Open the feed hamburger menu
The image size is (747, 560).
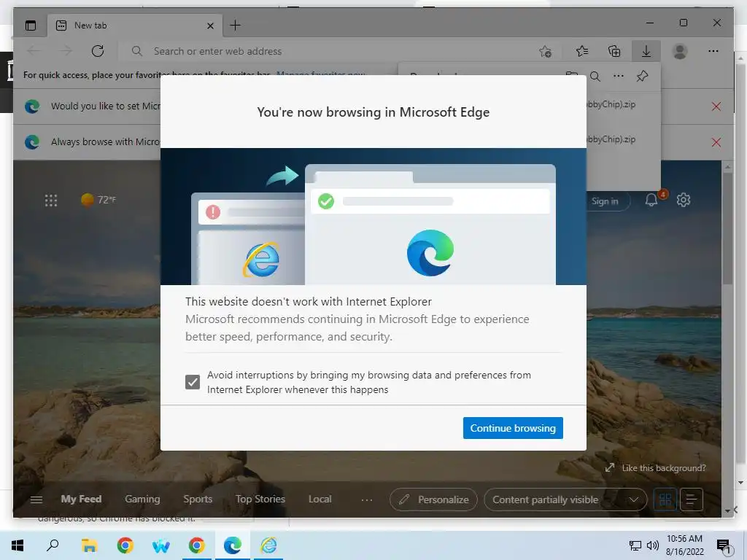pos(36,499)
